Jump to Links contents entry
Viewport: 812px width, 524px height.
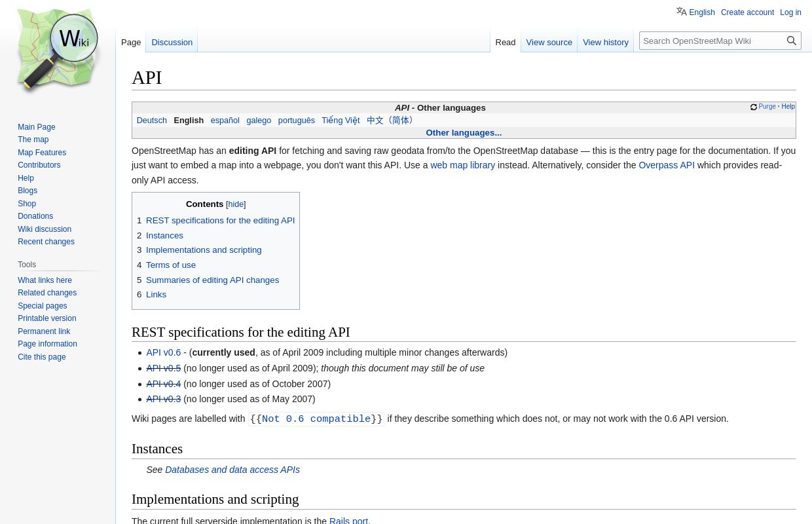[156, 295]
